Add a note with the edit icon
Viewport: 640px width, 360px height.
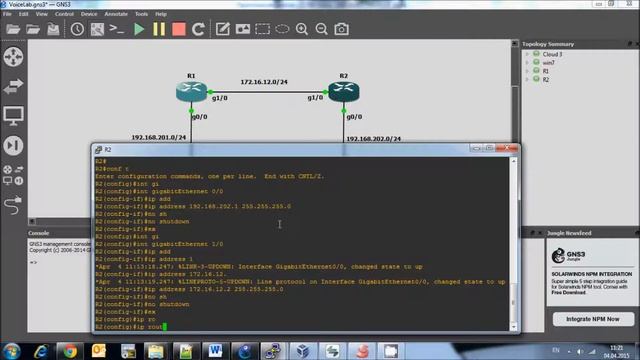click(222, 29)
